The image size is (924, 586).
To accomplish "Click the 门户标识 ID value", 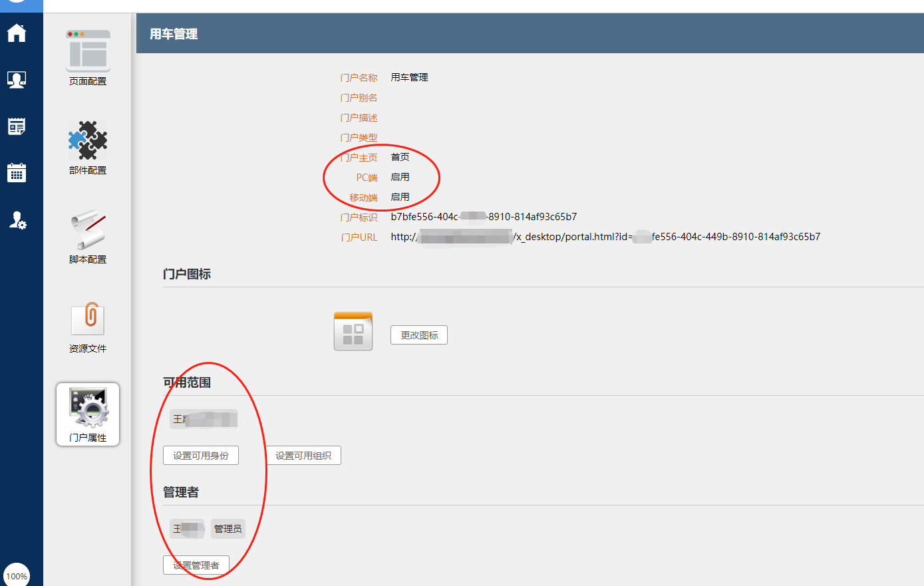I will tap(484, 217).
